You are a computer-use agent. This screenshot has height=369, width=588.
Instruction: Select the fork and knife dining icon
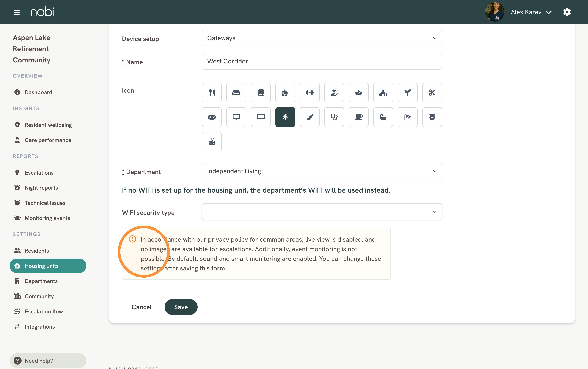[212, 93]
